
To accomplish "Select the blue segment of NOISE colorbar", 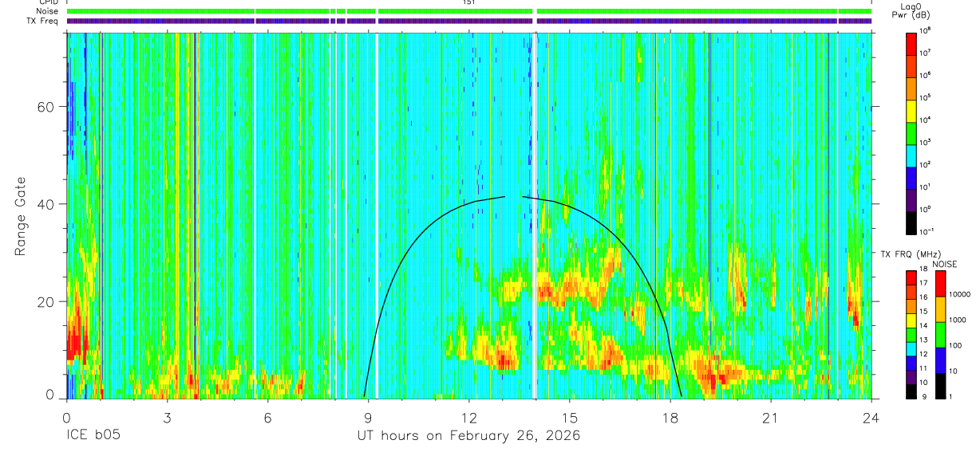I will point(939,360).
